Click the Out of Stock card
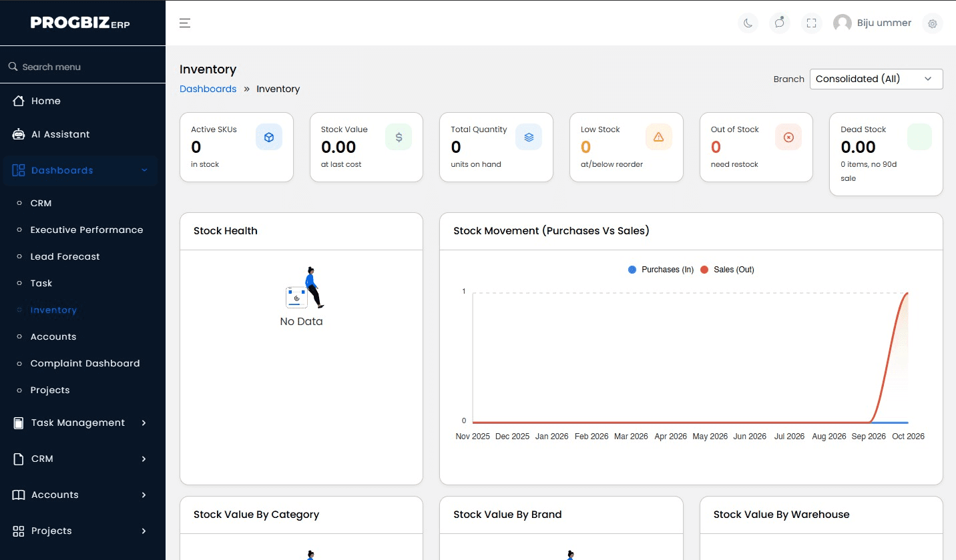 click(x=756, y=147)
